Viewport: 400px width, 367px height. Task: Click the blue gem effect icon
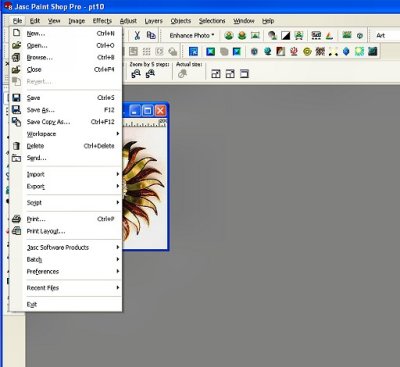(x=346, y=51)
